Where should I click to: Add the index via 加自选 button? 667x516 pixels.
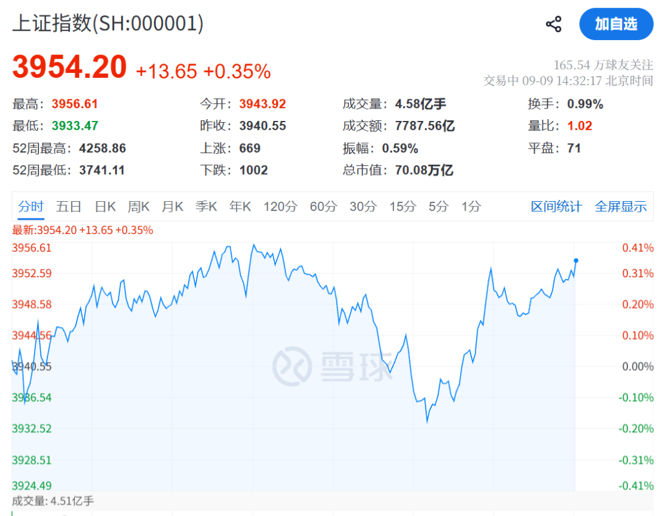coord(616,24)
